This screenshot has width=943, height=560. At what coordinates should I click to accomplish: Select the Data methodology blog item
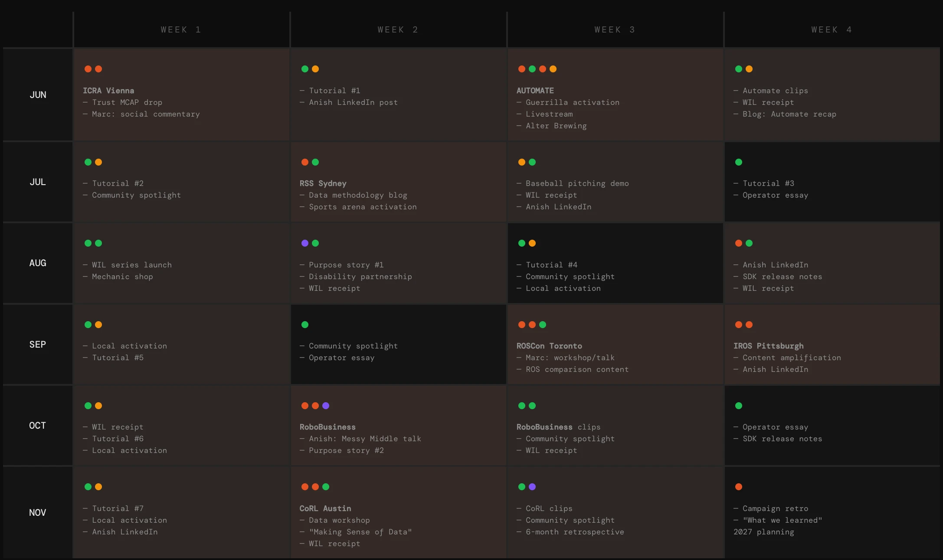[353, 195]
